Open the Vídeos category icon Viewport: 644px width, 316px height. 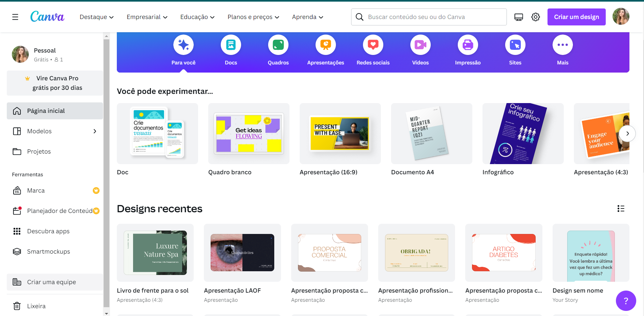(x=421, y=45)
